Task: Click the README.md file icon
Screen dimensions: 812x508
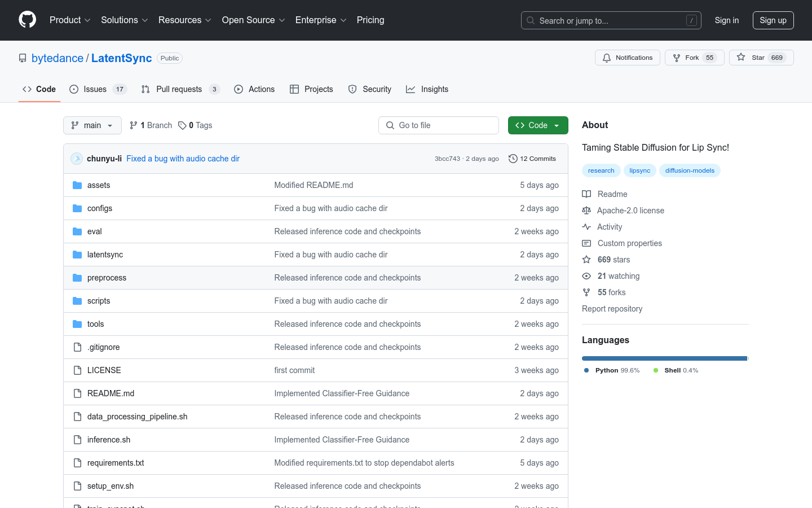Action: (77, 393)
